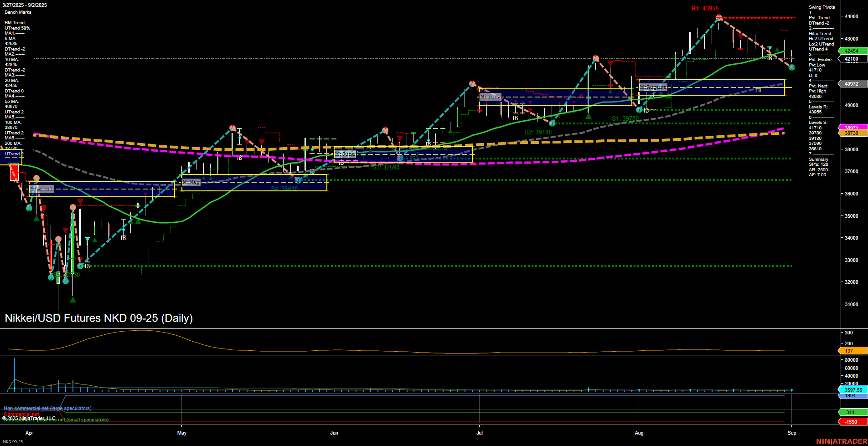
Task: Click the © 2025 NinjaTrader, LLC copyright text
Action: 28,418
